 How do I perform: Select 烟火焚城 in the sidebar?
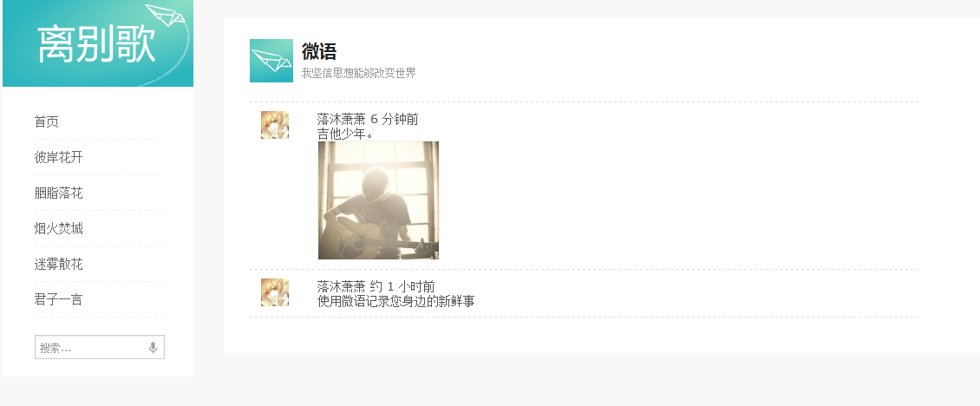click(58, 229)
